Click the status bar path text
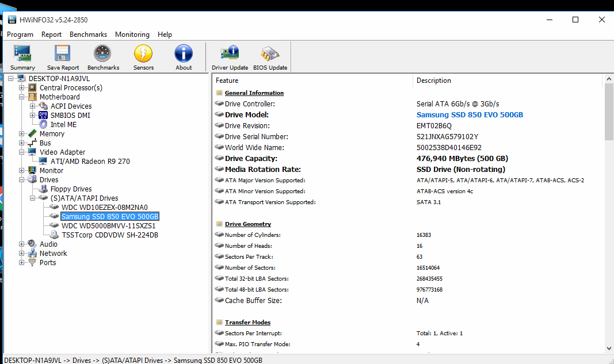Screen dimensions: 614x364 click(133, 360)
